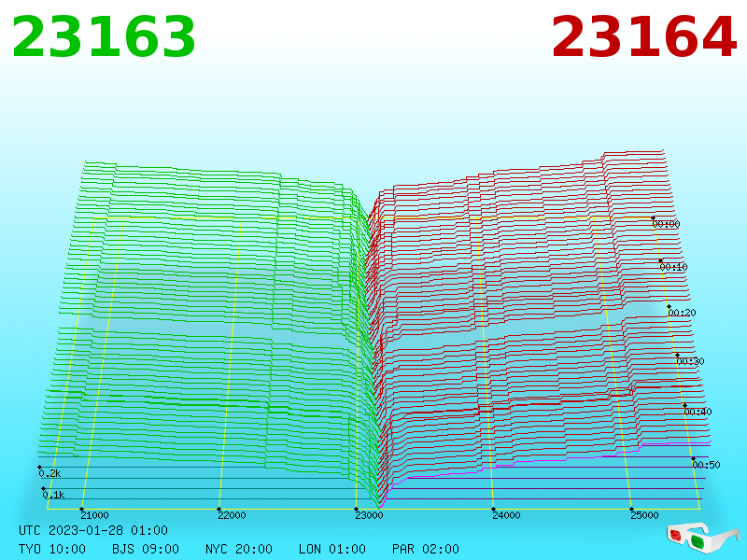
Task: Click the 00:00 time axis marker
Action: click(x=666, y=224)
